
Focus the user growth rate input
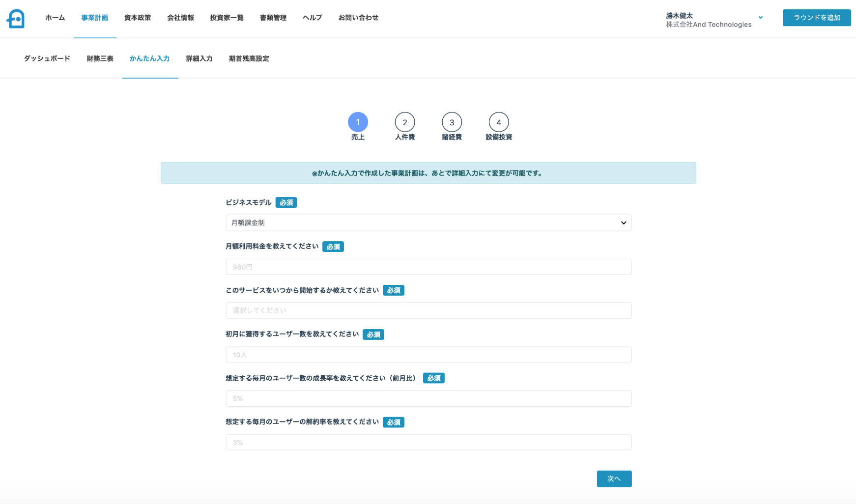tap(428, 398)
